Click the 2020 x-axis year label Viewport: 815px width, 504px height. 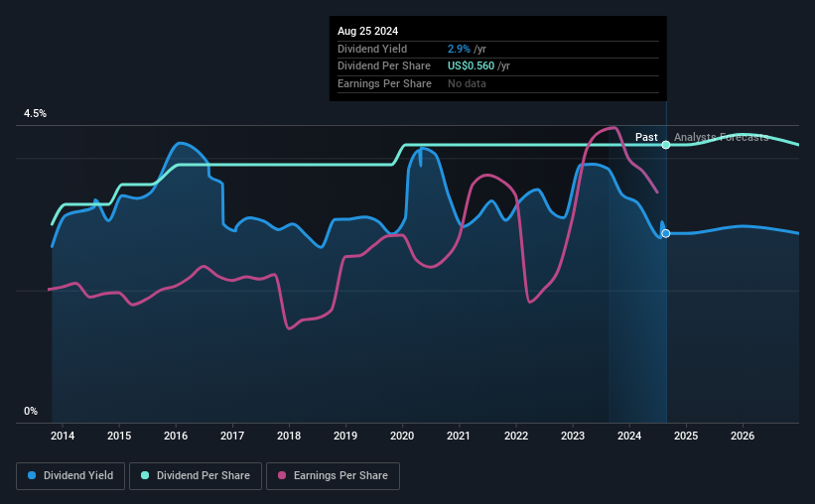[x=402, y=436]
